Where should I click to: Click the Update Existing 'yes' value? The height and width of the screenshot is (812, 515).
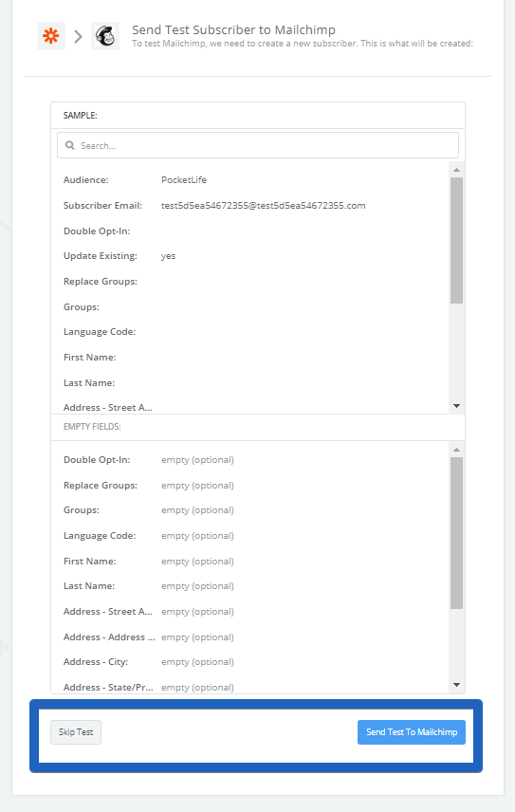coord(168,256)
